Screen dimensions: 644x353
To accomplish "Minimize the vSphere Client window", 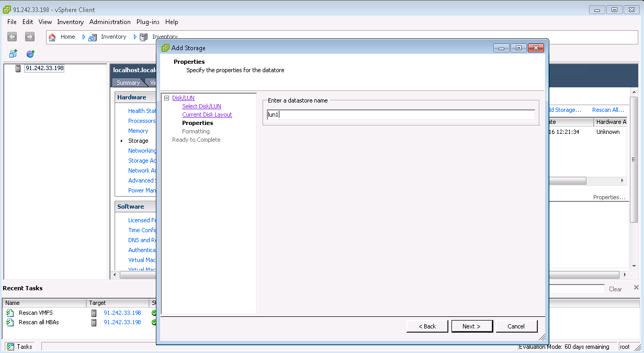I will point(597,9).
